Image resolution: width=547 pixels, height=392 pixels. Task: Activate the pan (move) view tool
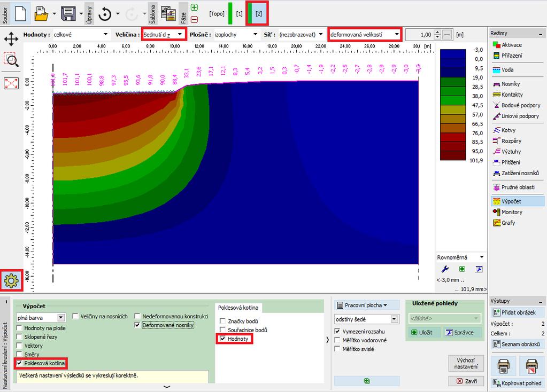click(x=11, y=38)
